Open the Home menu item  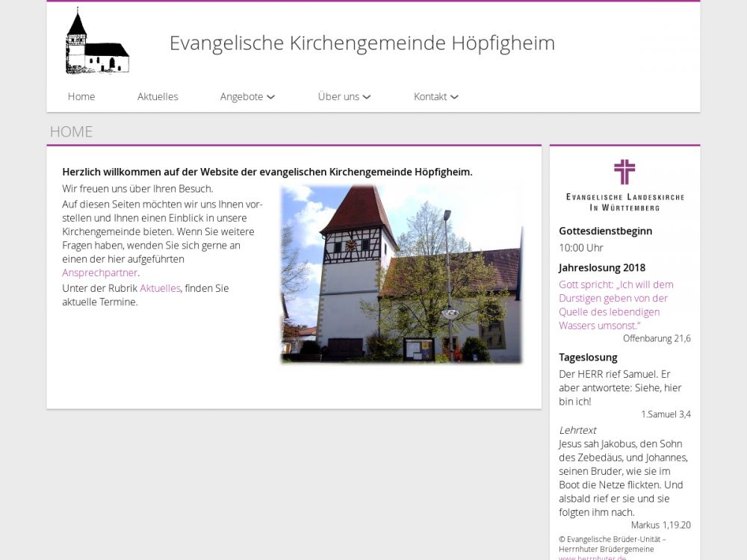click(x=81, y=96)
